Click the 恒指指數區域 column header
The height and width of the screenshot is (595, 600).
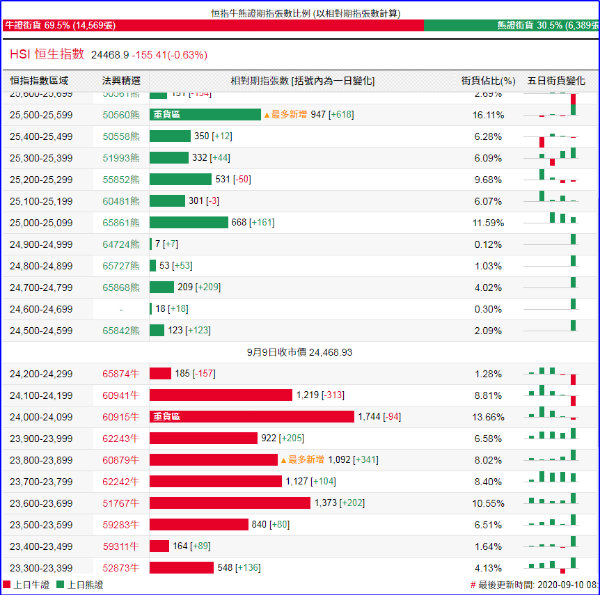[39, 81]
